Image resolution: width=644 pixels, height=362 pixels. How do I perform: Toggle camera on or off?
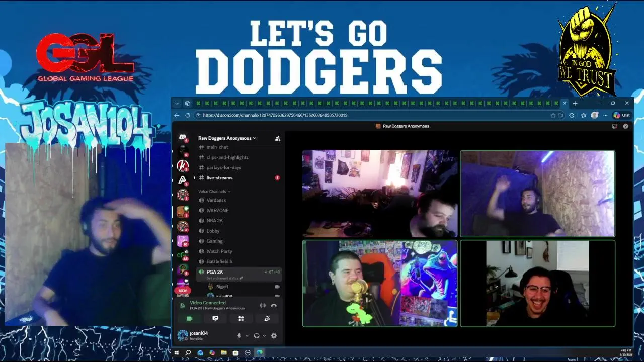click(x=190, y=319)
